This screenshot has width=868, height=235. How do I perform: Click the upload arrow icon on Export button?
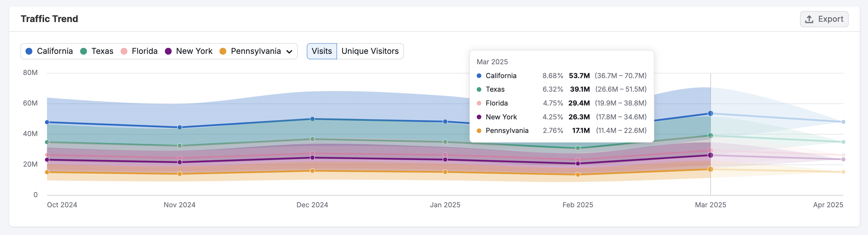point(809,19)
